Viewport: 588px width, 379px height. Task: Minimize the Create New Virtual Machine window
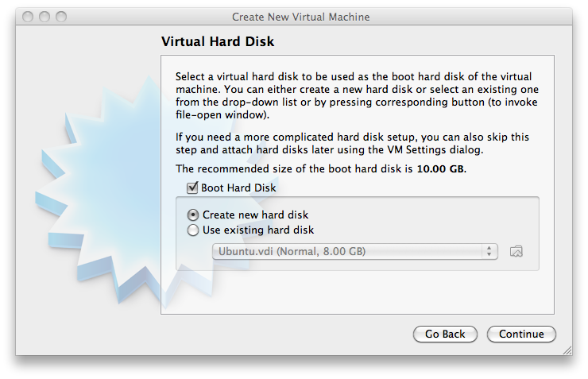click(44, 17)
